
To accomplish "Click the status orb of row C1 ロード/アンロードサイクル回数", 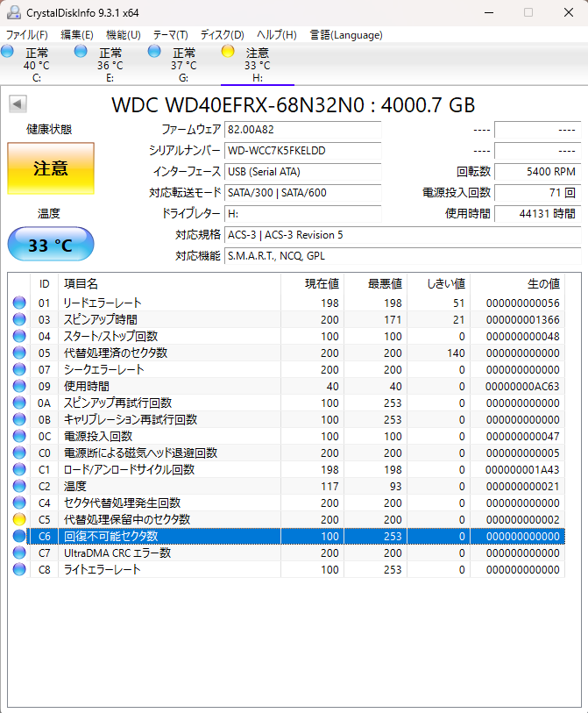I will coord(19,469).
